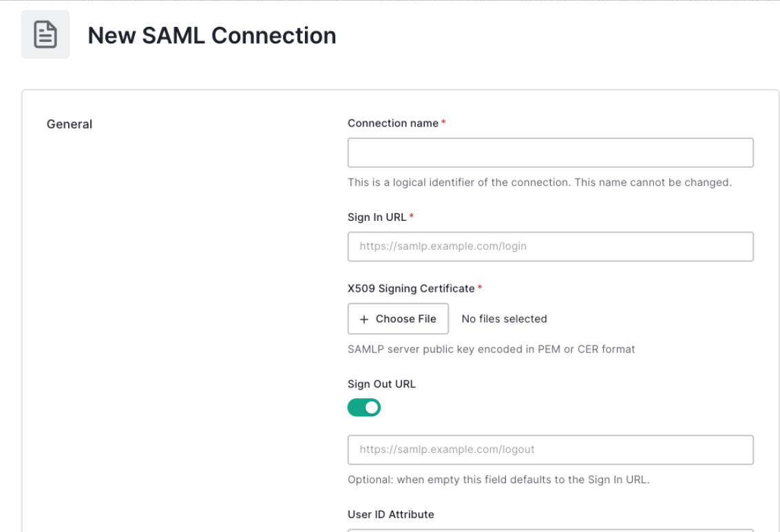Click the Connection name field label
This screenshot has height=532, width=780.
pos(392,123)
